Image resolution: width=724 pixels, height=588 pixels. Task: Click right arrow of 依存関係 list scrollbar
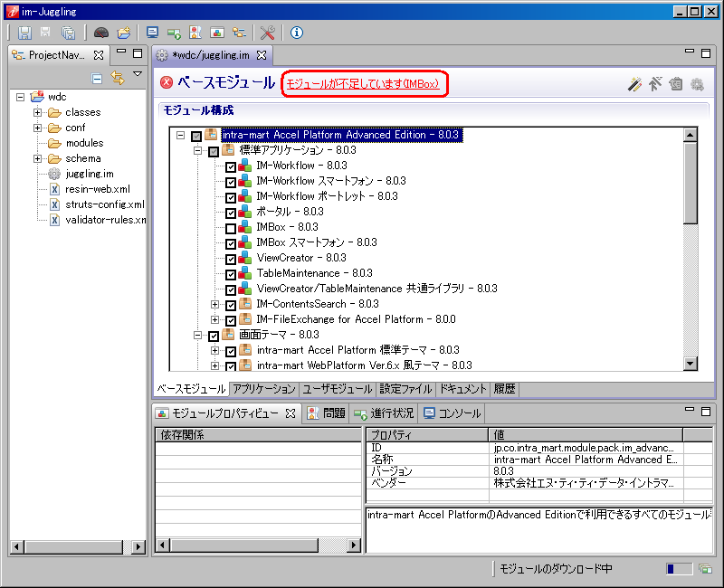click(x=354, y=545)
